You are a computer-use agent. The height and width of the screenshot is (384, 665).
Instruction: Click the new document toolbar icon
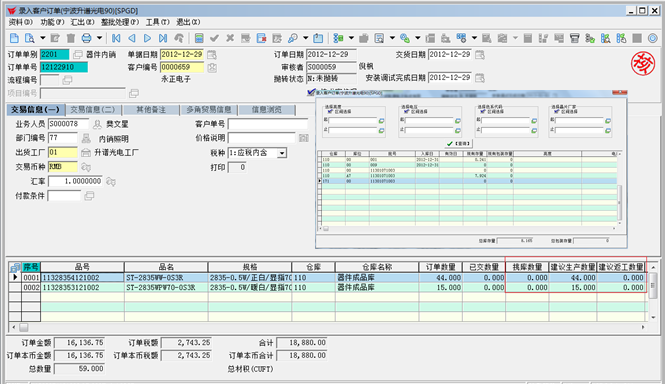(x=14, y=38)
